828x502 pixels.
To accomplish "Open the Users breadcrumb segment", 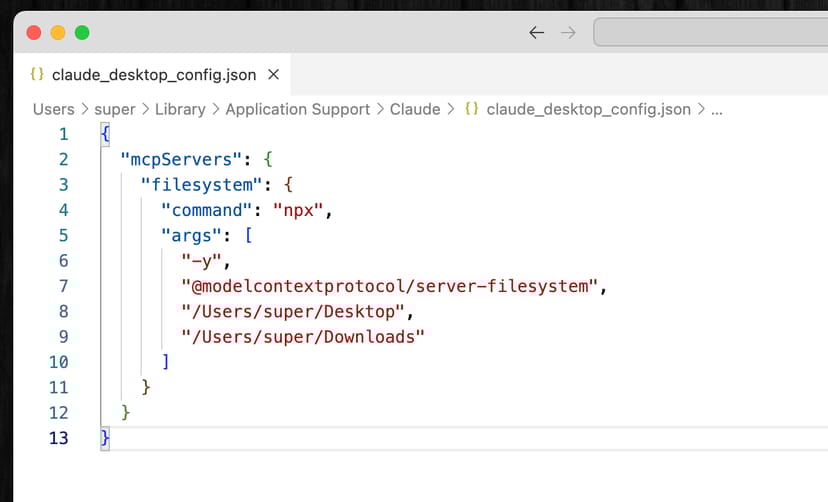I will point(53,109).
